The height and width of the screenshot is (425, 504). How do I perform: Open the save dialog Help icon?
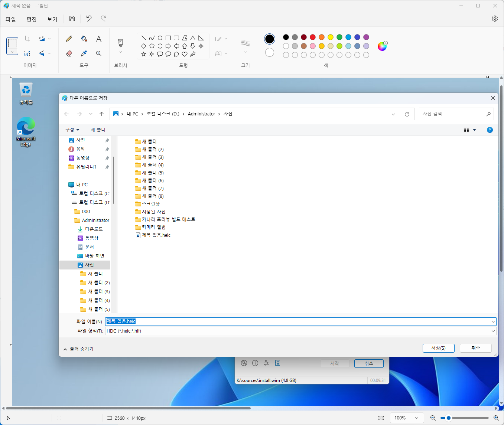click(490, 130)
